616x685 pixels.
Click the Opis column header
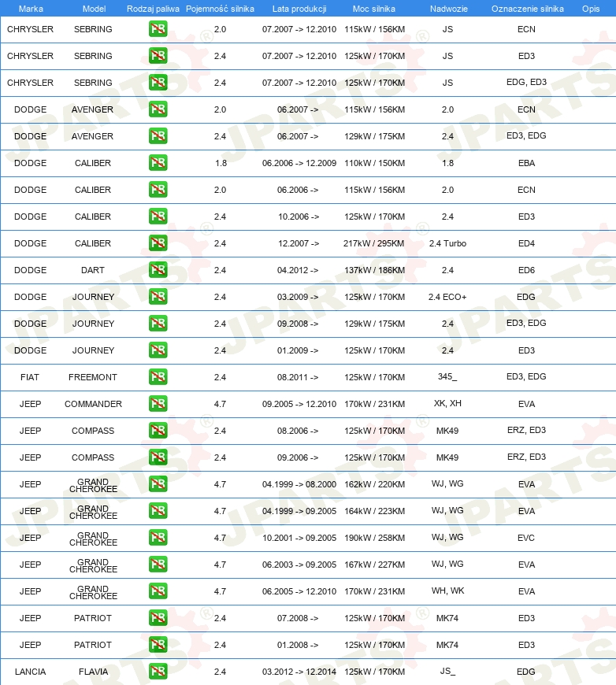[591, 9]
